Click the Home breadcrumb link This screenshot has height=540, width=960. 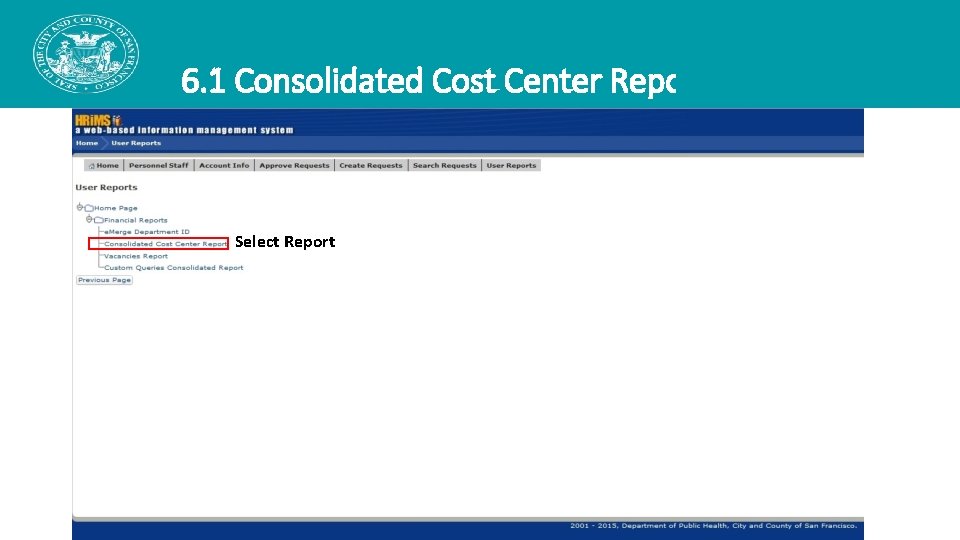click(x=87, y=143)
